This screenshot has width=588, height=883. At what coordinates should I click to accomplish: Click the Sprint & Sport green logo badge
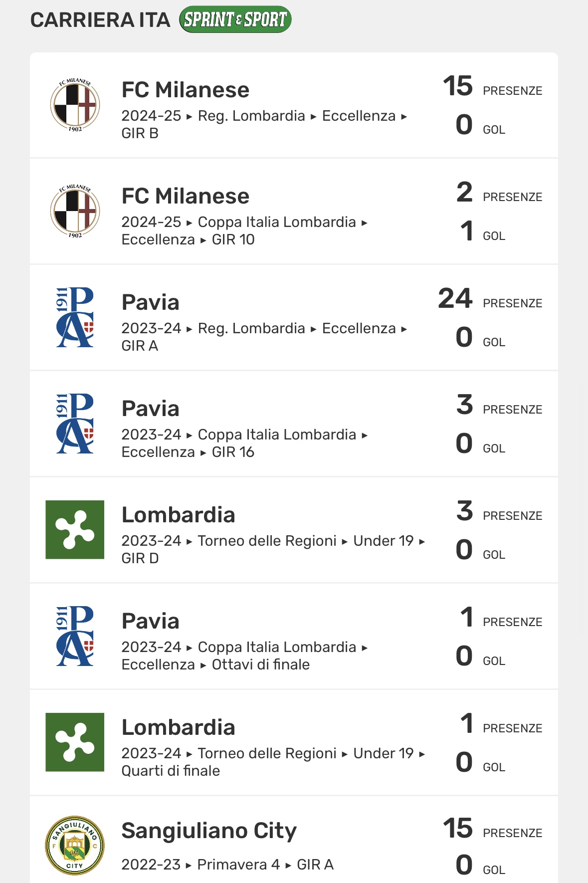(235, 19)
